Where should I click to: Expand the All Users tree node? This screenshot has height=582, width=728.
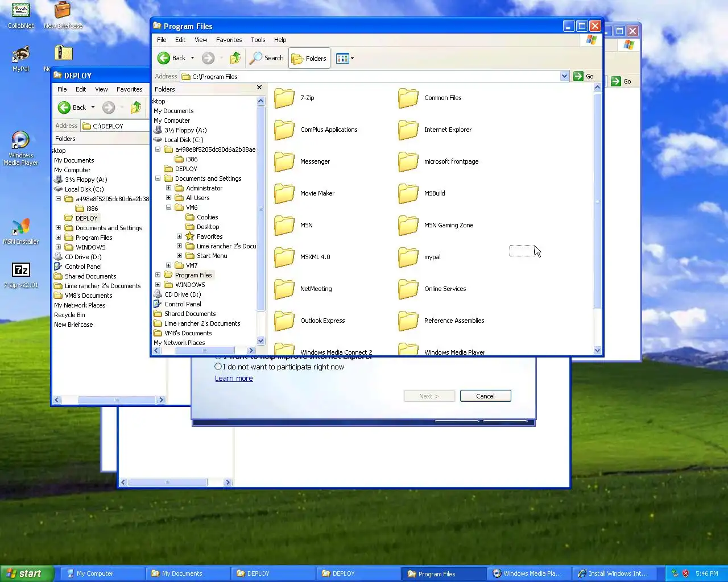(168, 198)
